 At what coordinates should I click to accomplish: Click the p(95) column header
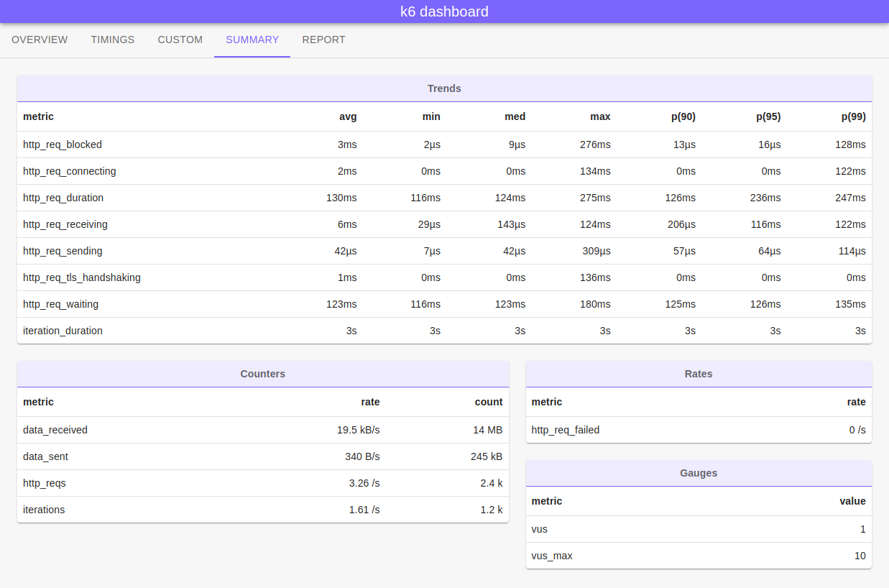[768, 116]
